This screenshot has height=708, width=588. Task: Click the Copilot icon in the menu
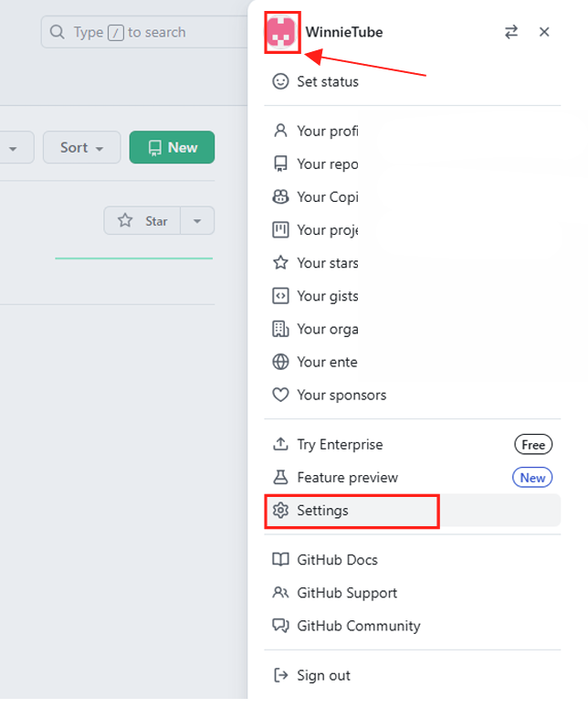pyautogui.click(x=280, y=196)
